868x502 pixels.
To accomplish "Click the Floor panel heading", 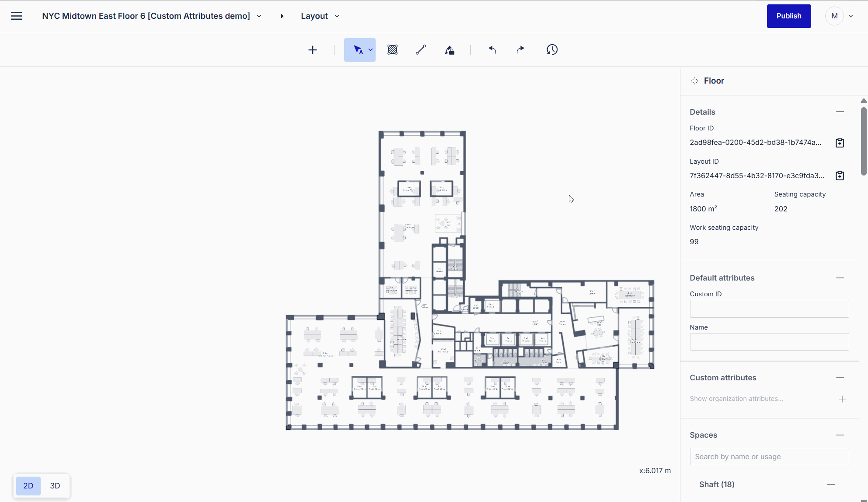I will [x=714, y=81].
